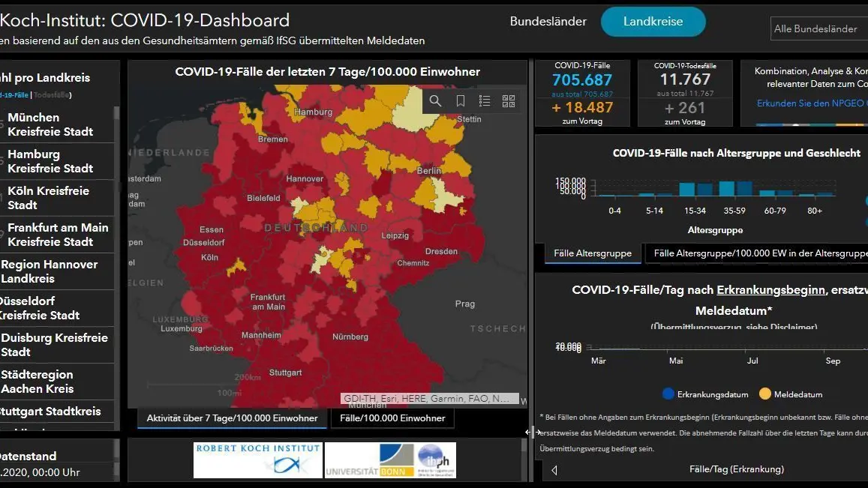
Task: Click the ihph institute logo
Action: tap(435, 460)
